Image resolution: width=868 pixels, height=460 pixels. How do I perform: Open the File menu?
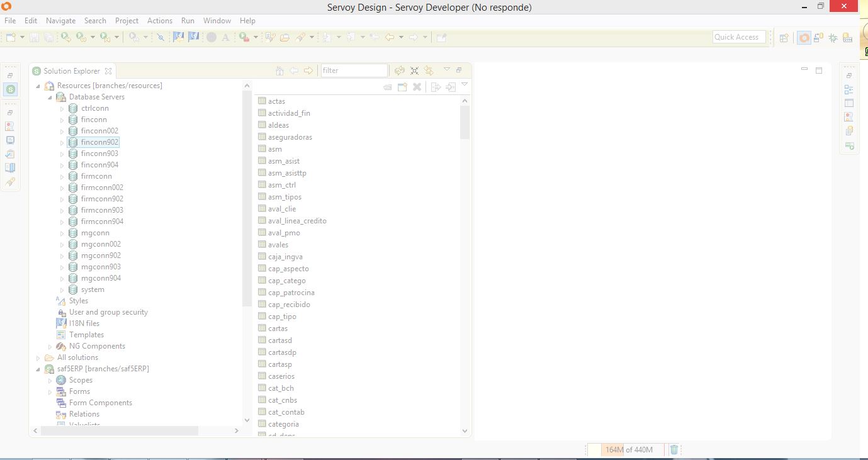(10, 21)
